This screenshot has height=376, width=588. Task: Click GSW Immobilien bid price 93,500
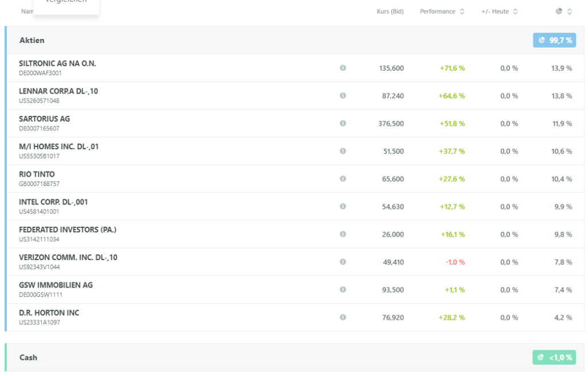coord(393,290)
